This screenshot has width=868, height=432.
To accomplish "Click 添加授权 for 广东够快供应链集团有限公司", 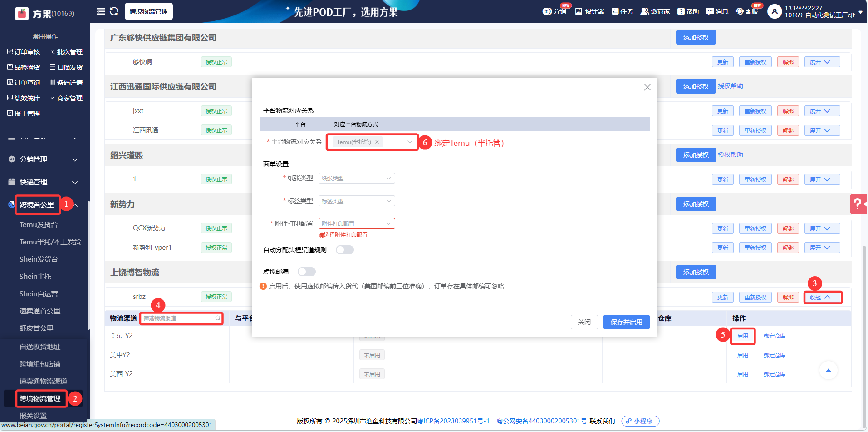I will point(696,37).
